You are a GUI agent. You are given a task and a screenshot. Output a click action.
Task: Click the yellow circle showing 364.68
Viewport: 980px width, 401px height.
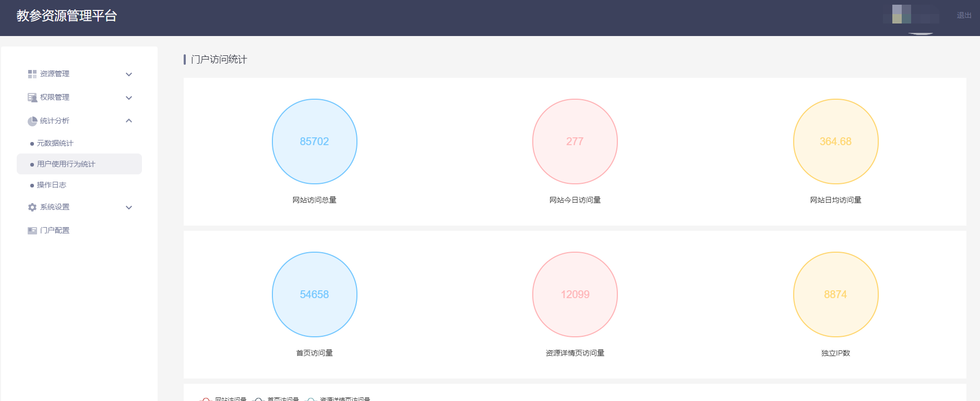836,141
